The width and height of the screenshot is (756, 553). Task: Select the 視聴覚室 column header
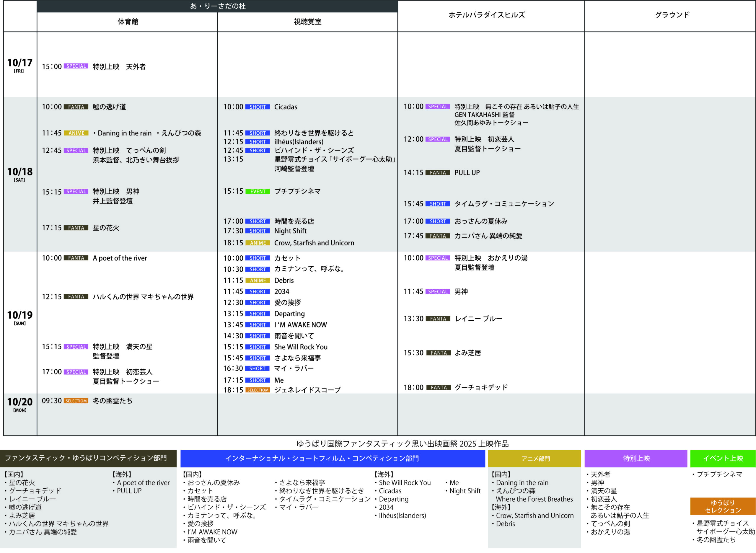pos(307,22)
